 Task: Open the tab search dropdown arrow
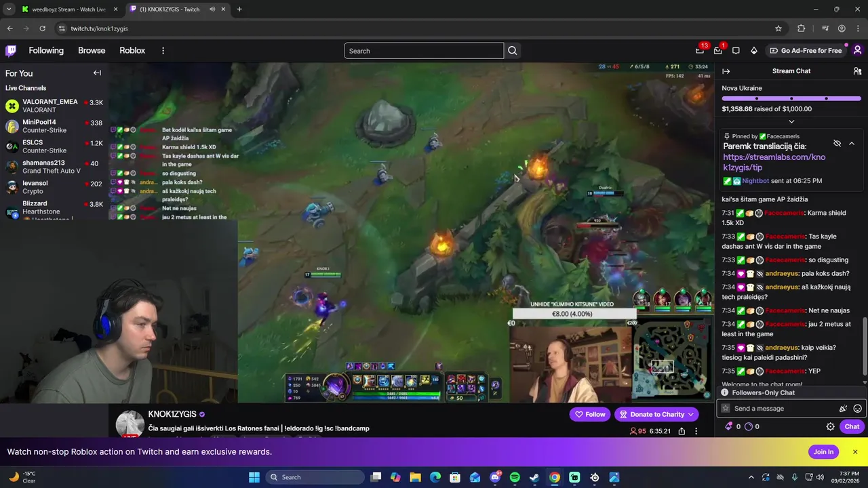click(8, 9)
